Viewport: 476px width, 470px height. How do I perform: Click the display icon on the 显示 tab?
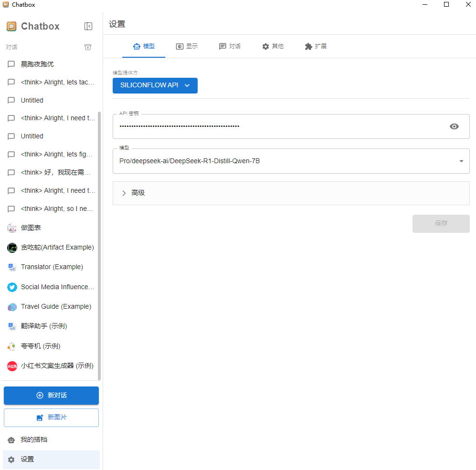pyautogui.click(x=180, y=46)
